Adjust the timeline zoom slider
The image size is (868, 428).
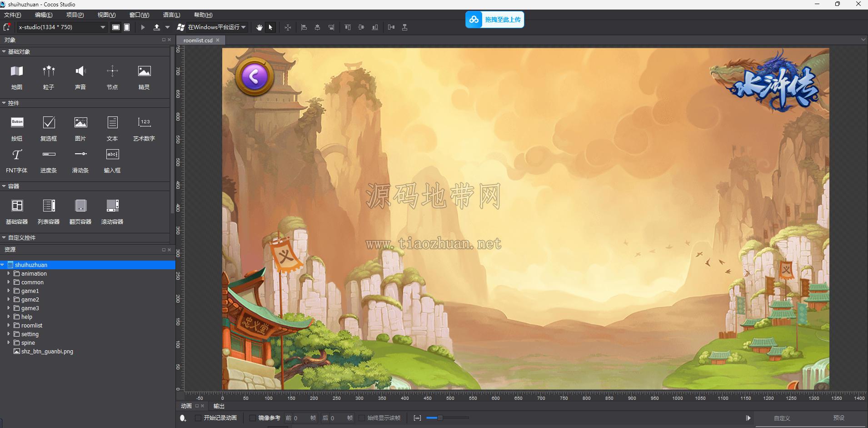(439, 418)
